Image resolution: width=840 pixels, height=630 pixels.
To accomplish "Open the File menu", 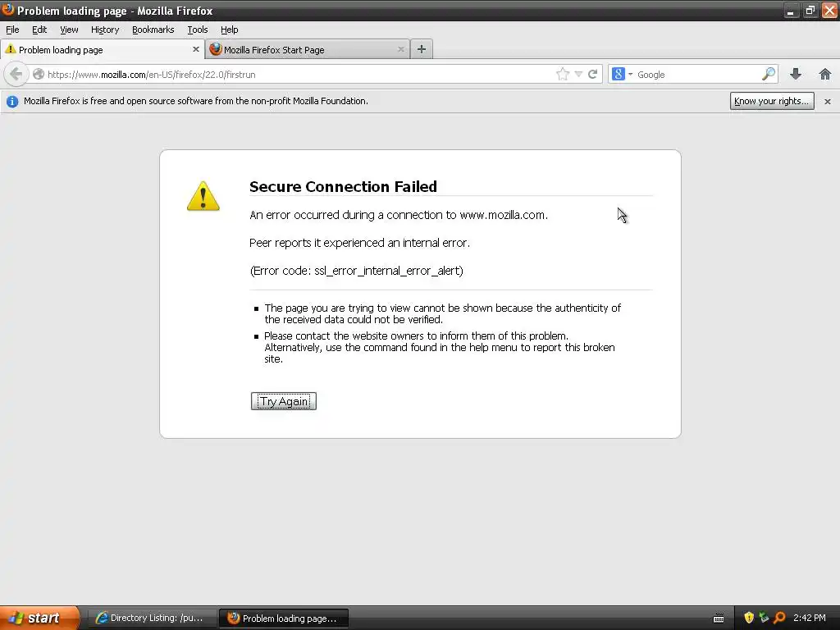I will [12, 30].
